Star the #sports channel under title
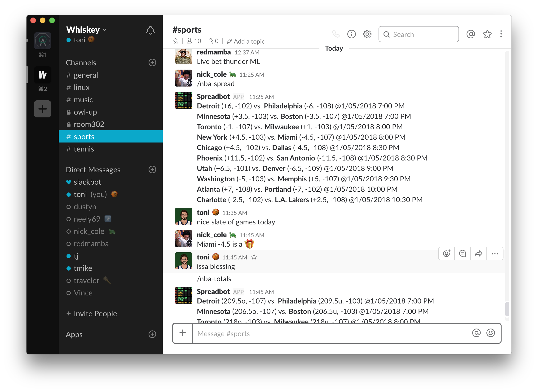Viewport: 538px width, 392px height. (176, 41)
